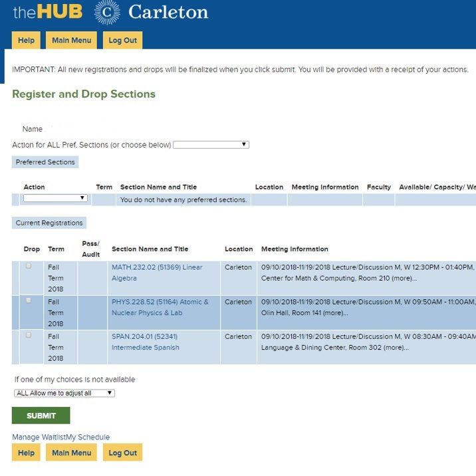Open Help from top navigation
Image resolution: width=476 pixels, height=476 pixels.
(26, 40)
